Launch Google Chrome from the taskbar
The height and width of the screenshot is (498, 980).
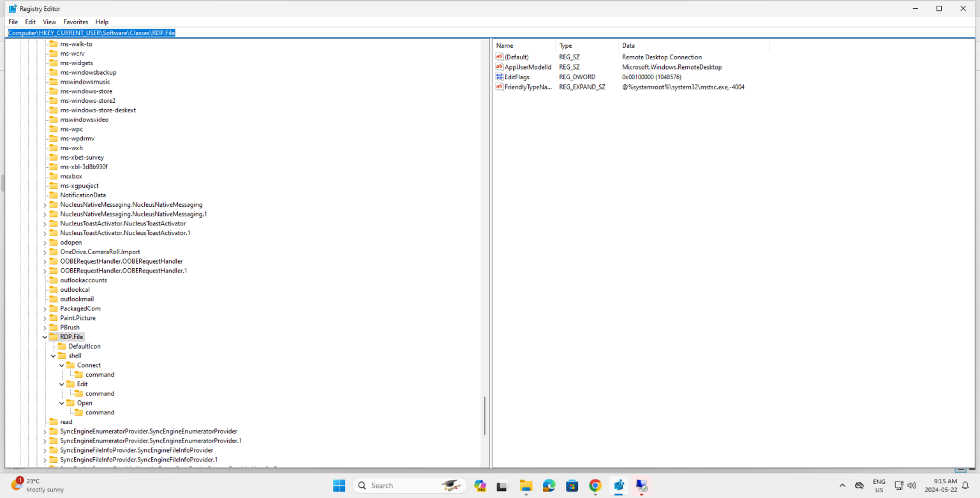pyautogui.click(x=595, y=485)
